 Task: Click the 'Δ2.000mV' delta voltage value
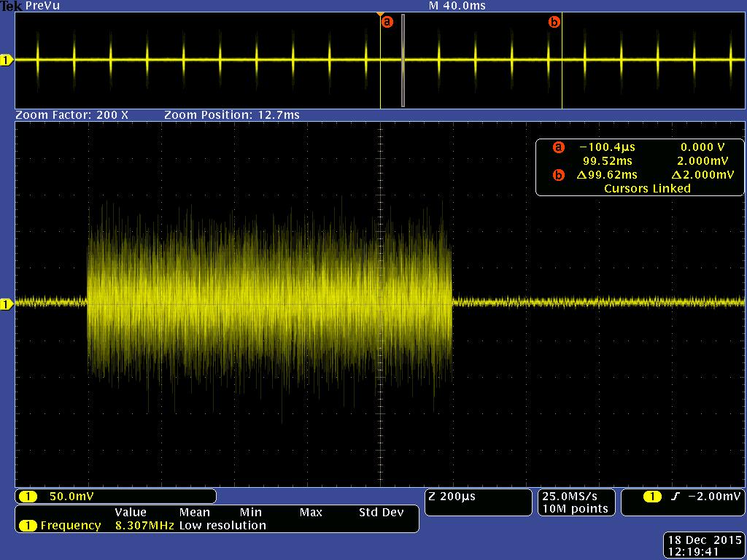point(703,175)
